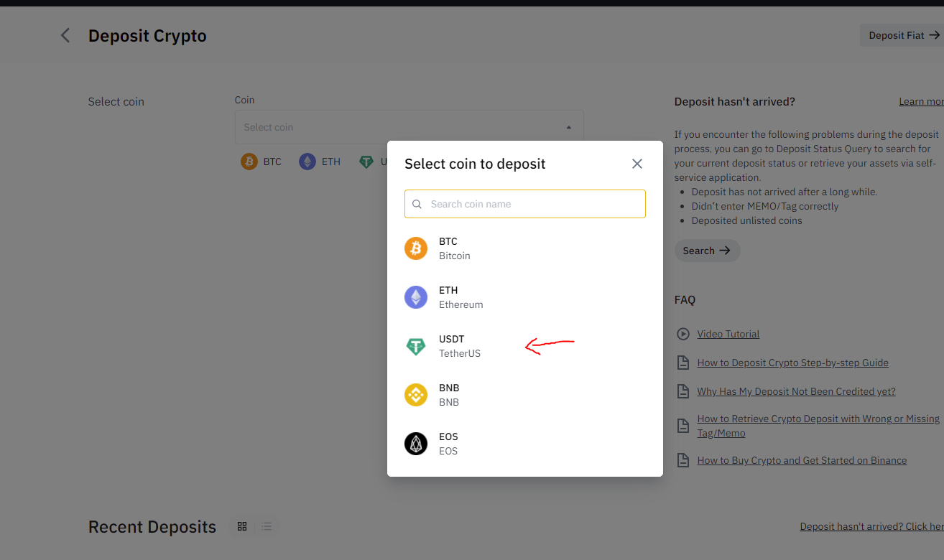Viewport: 944px width, 560px height.
Task: Go back using the arrow beside Deposit Crypto
Action: pos(65,35)
